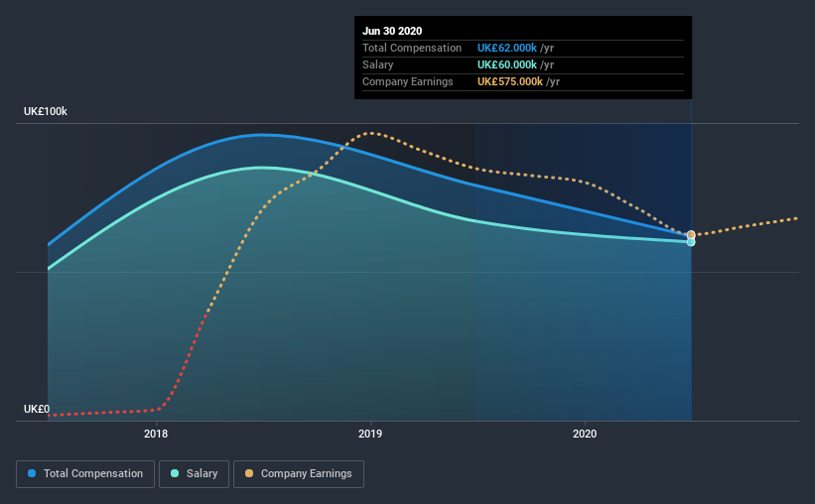
Task: Click the UK£62.000k total compensation value
Action: pos(507,48)
